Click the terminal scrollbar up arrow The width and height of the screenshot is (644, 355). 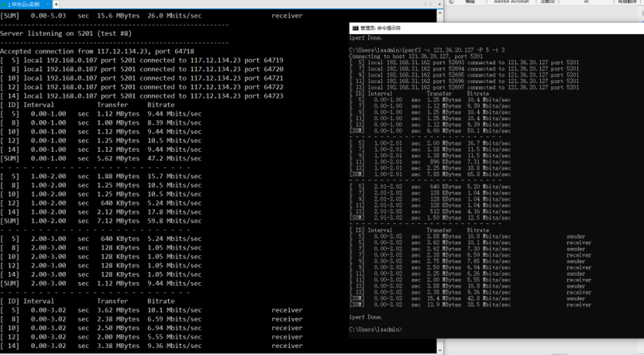(x=440, y=12)
